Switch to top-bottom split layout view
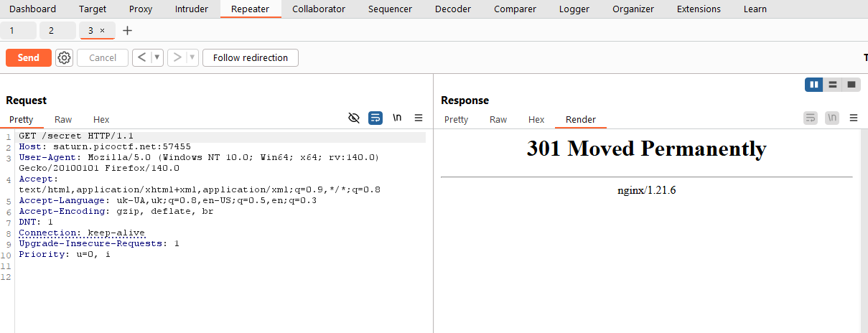 tap(833, 85)
